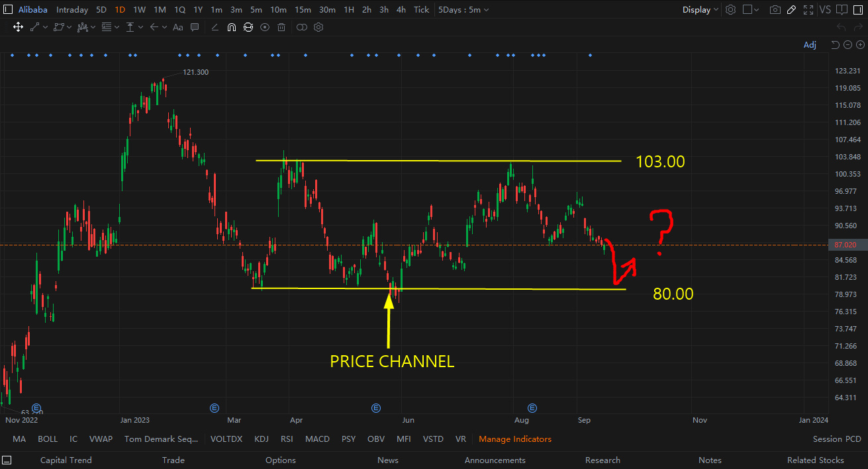Zoom in using the plus control
Screen dimensions: 868x469
click(861, 44)
